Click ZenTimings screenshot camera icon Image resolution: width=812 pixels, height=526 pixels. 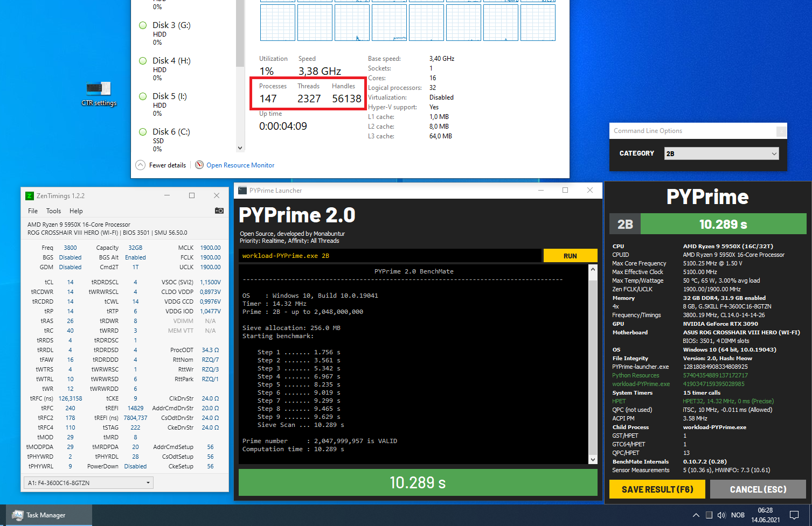[x=219, y=211]
